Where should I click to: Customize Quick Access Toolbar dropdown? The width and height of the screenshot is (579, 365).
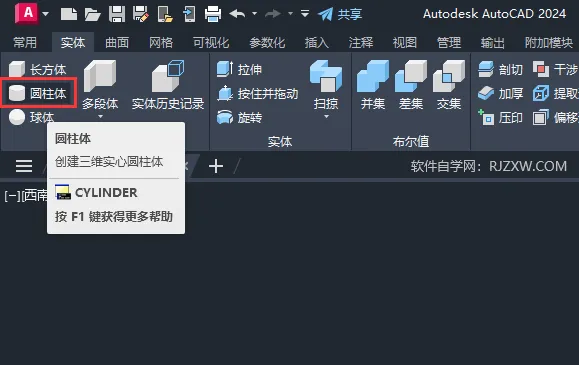(x=305, y=14)
